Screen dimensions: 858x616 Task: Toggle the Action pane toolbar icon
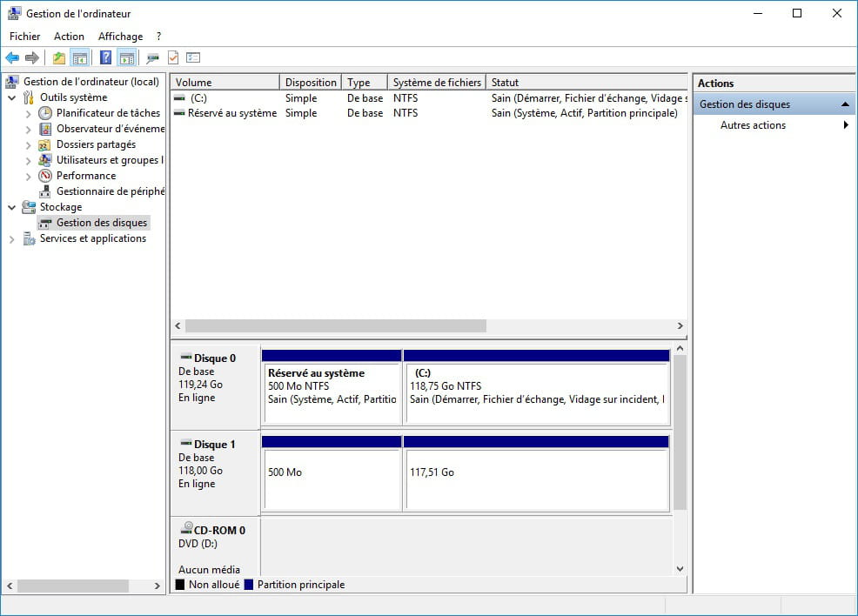pyautogui.click(x=127, y=57)
